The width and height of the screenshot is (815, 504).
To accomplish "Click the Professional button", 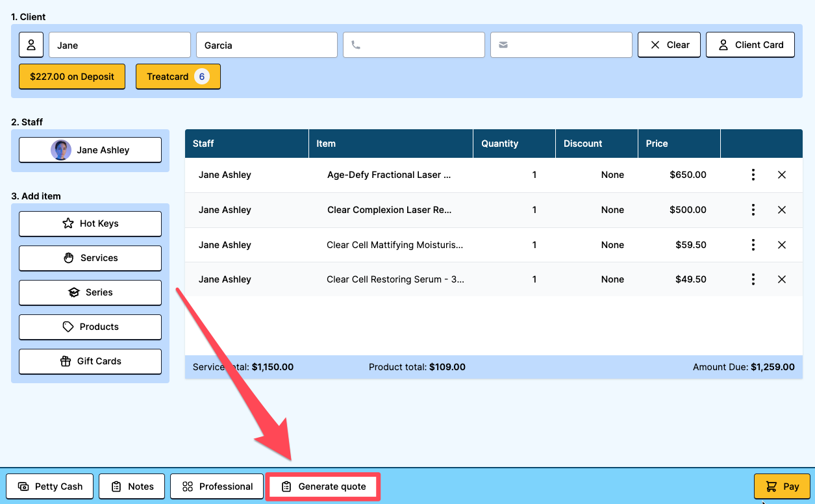I will click(x=217, y=486).
